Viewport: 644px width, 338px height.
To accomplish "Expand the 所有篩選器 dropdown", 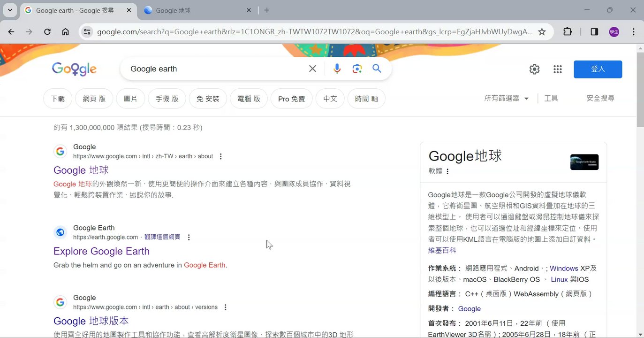I will (507, 99).
